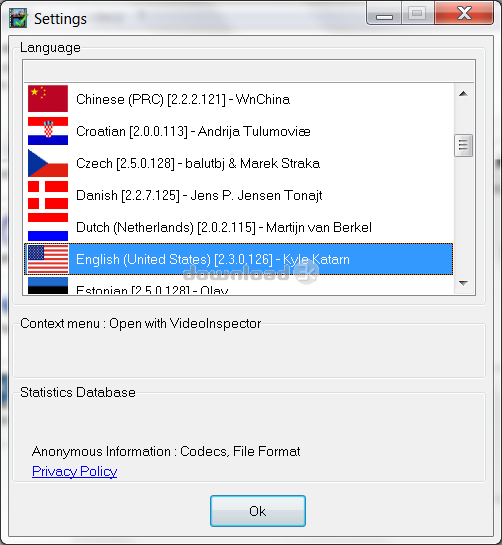The image size is (502, 545).
Task: Click the VideoInspector icon in the title bar
Action: point(18,18)
